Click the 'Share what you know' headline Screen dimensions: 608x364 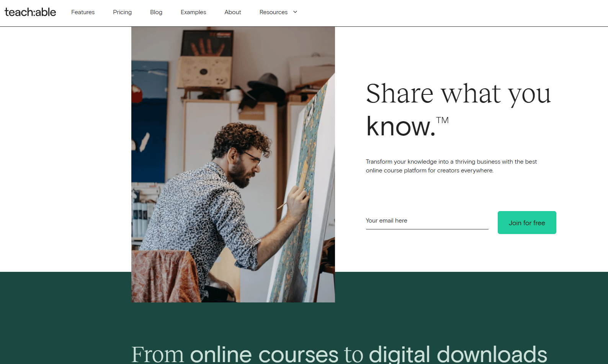pyautogui.click(x=458, y=110)
